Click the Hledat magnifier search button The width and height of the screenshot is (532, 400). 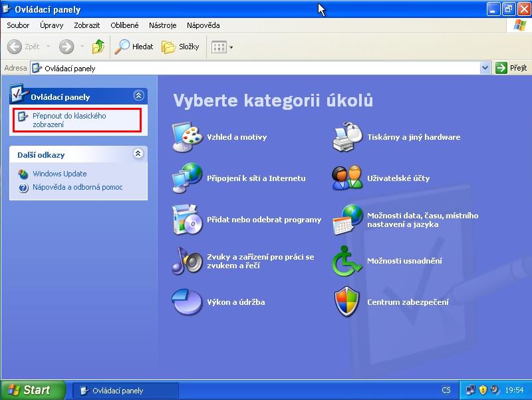click(134, 47)
